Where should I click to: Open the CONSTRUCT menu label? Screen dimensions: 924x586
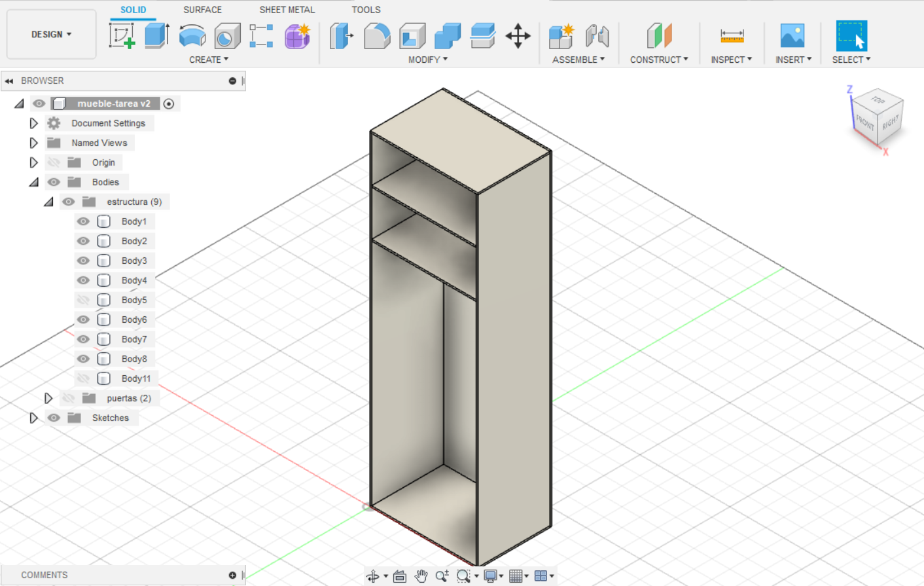[x=659, y=60]
